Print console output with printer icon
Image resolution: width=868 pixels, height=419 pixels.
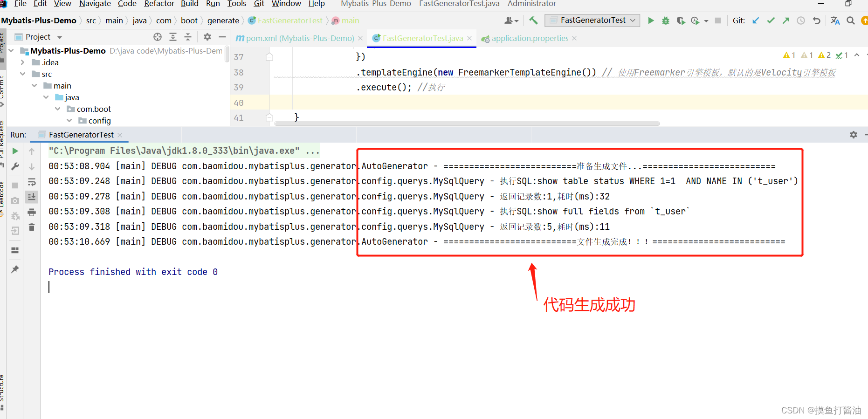click(x=32, y=212)
